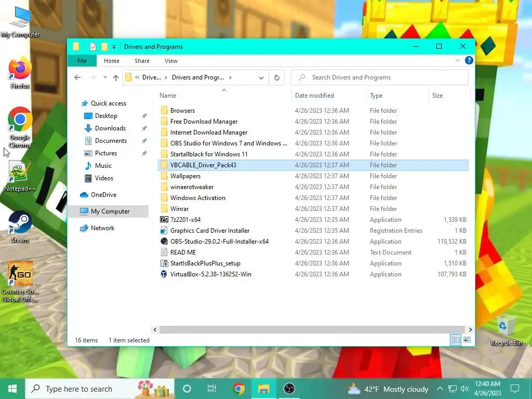This screenshot has width=532, height=399.
Task: Select the 7z2201-x64 application icon
Action: click(x=164, y=220)
